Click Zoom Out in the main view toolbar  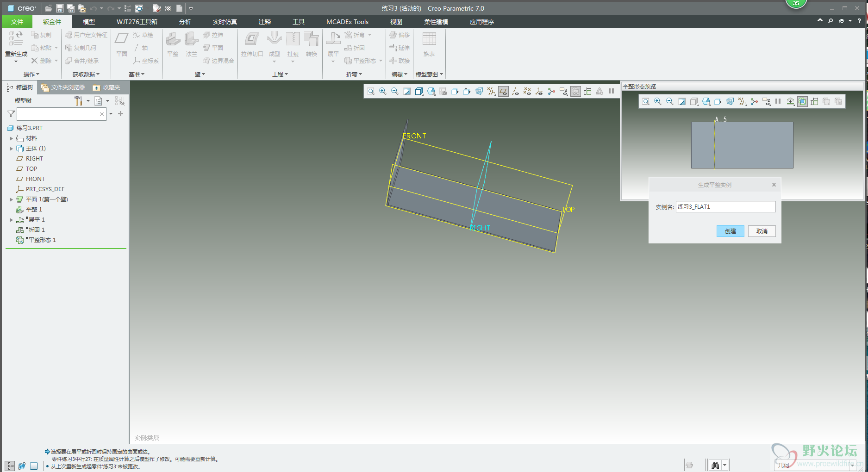click(395, 92)
